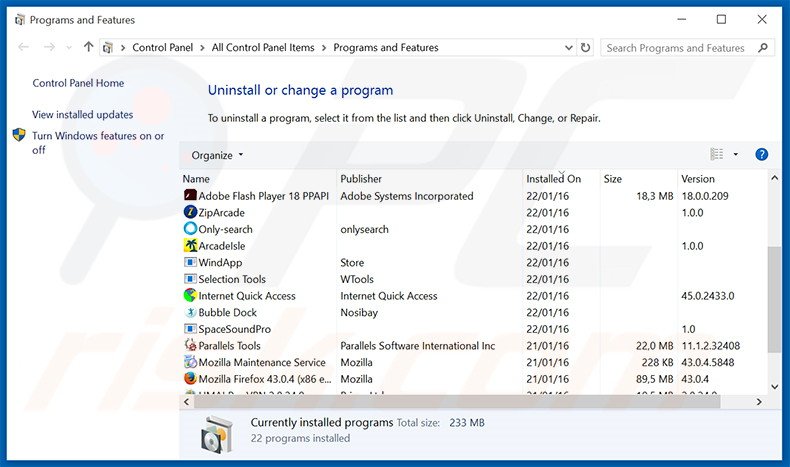The image size is (790, 467).
Task: Click the Adobe Systems Incorporated publisher cell
Action: point(407,196)
